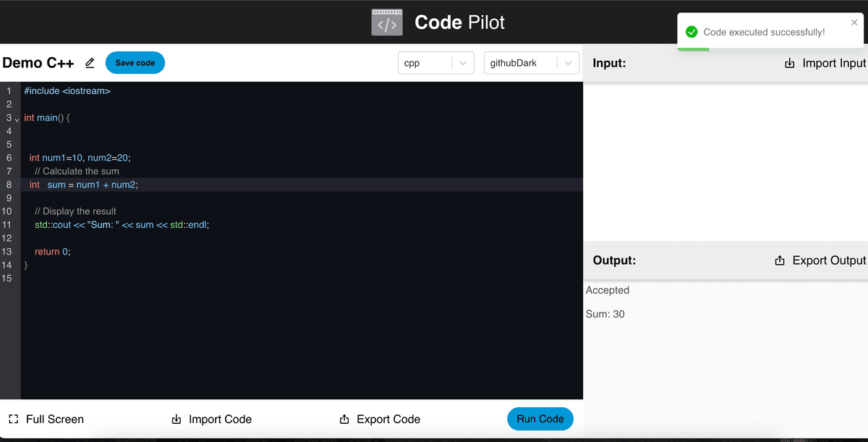Click the Save code button
Screen dimensions: 868x442
pos(135,63)
